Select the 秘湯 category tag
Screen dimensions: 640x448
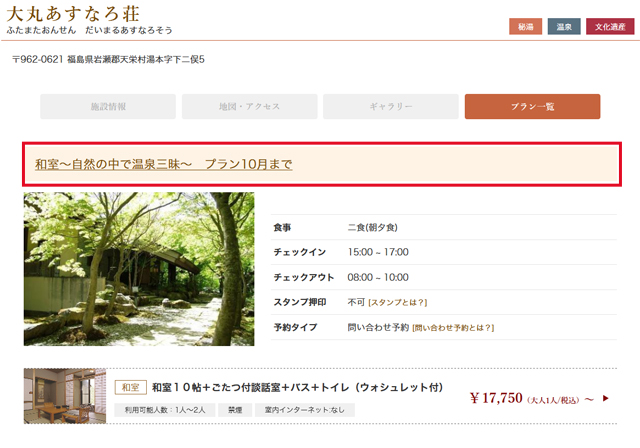point(524,27)
